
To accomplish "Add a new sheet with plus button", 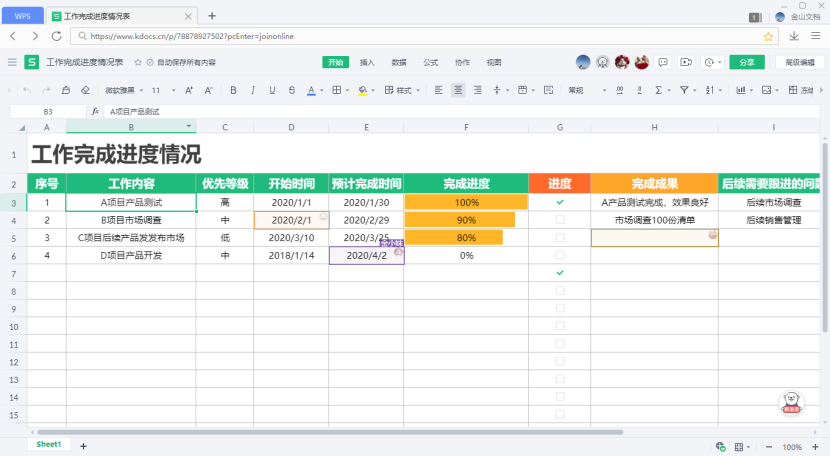I will tap(83, 446).
